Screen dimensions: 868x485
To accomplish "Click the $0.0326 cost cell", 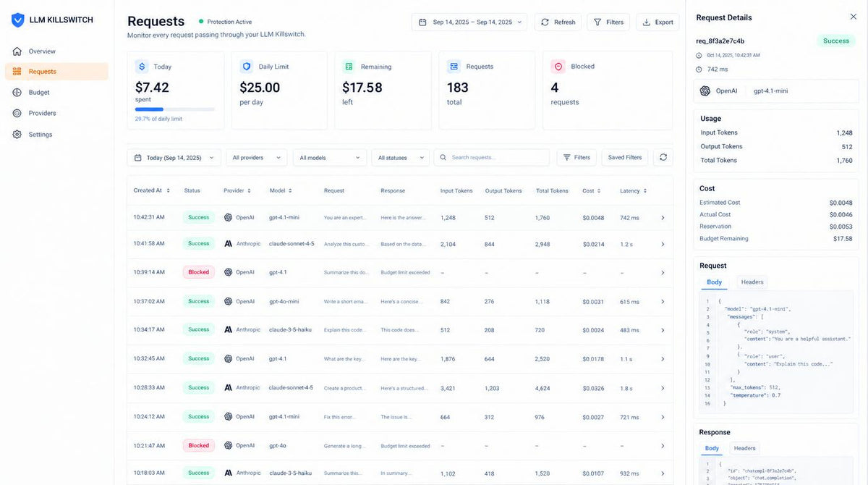I will (593, 388).
